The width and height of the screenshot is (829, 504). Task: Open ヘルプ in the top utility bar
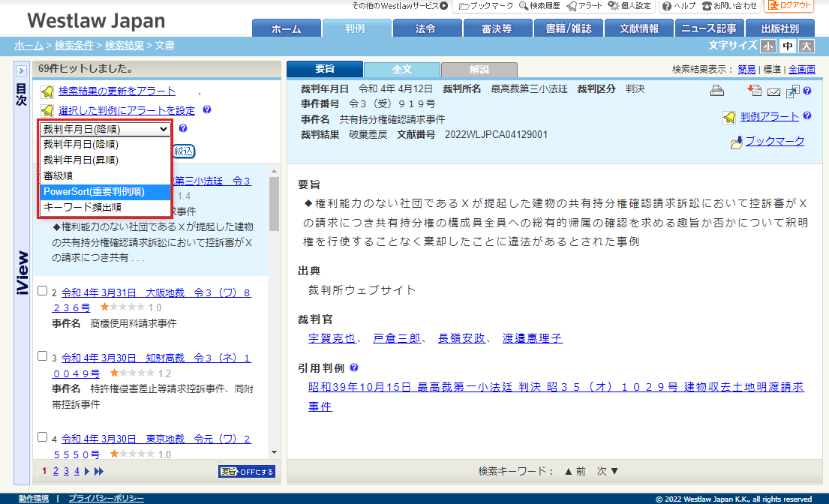click(679, 6)
